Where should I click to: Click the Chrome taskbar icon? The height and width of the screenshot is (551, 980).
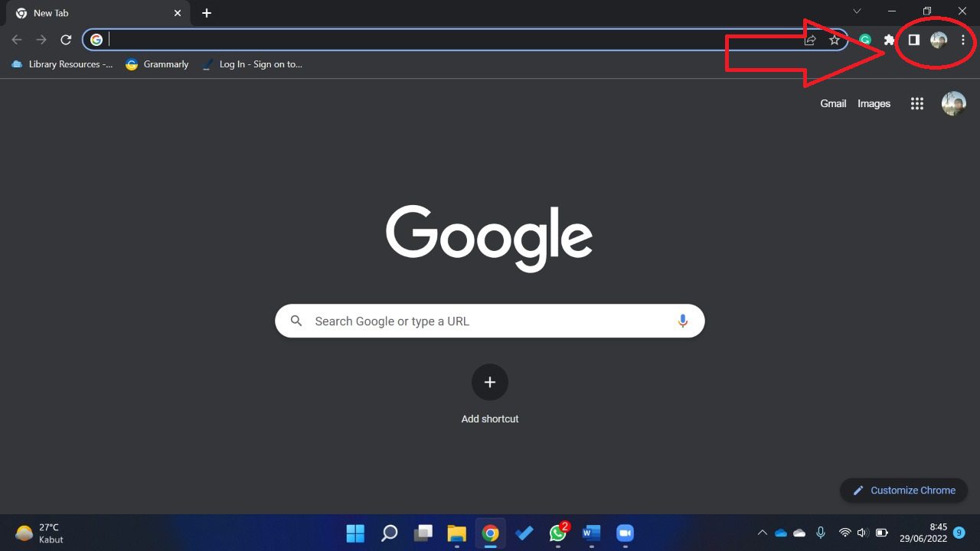490,533
